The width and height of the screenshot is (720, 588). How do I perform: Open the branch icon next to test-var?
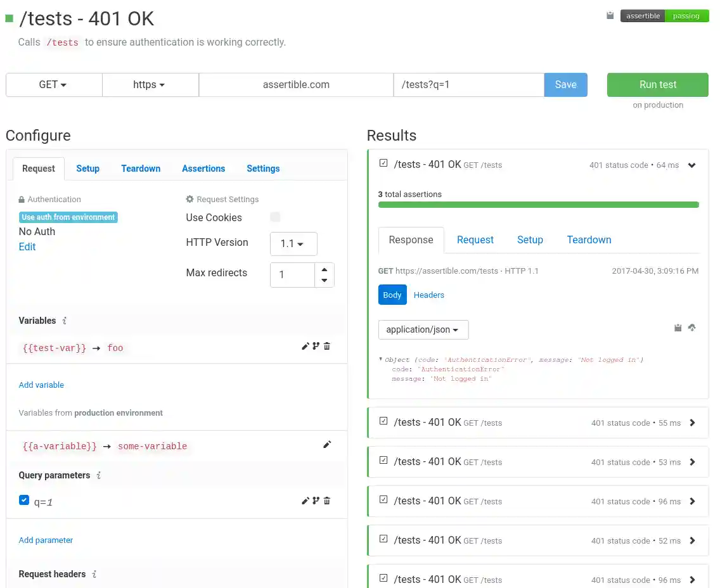(x=316, y=346)
